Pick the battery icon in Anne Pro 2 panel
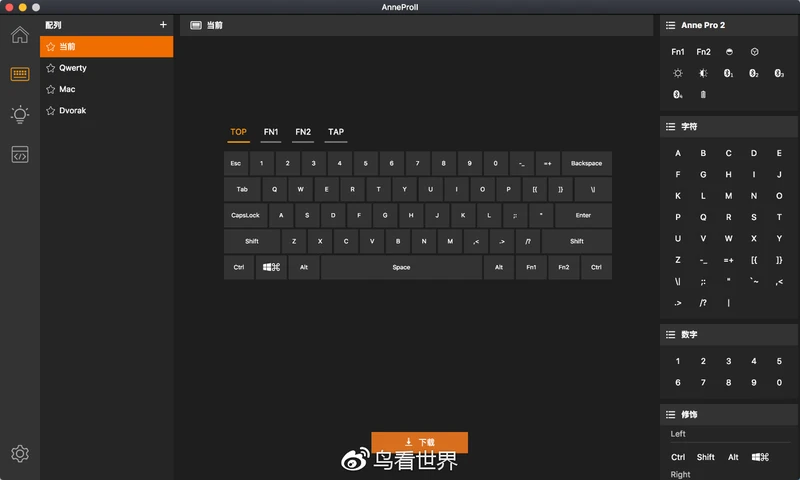Viewport: 800px width, 480px height. click(703, 94)
